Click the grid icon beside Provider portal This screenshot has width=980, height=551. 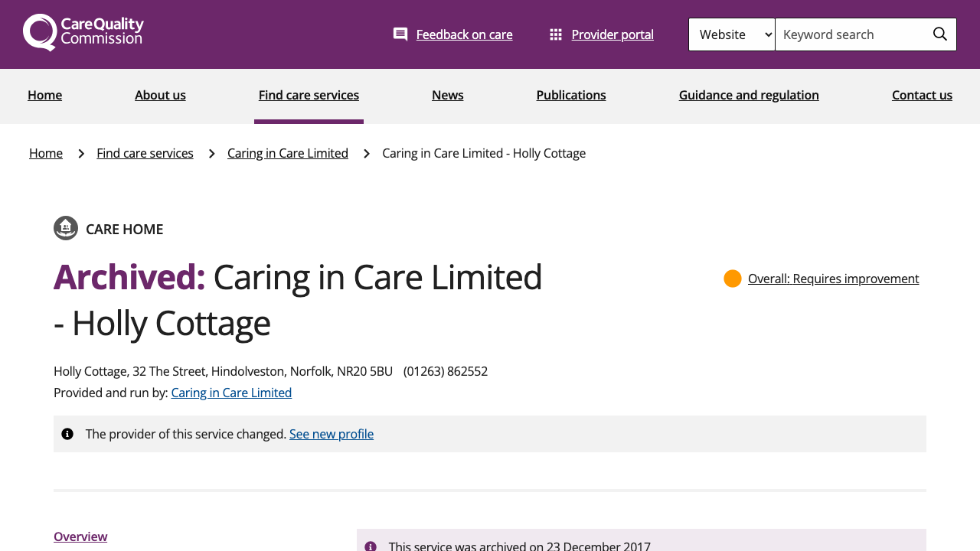(556, 34)
